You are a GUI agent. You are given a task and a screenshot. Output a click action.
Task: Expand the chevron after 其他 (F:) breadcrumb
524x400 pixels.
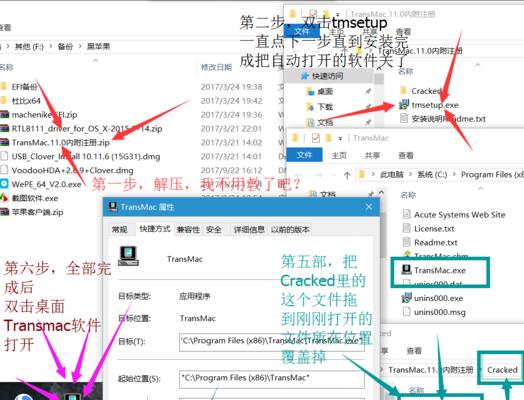point(51,46)
